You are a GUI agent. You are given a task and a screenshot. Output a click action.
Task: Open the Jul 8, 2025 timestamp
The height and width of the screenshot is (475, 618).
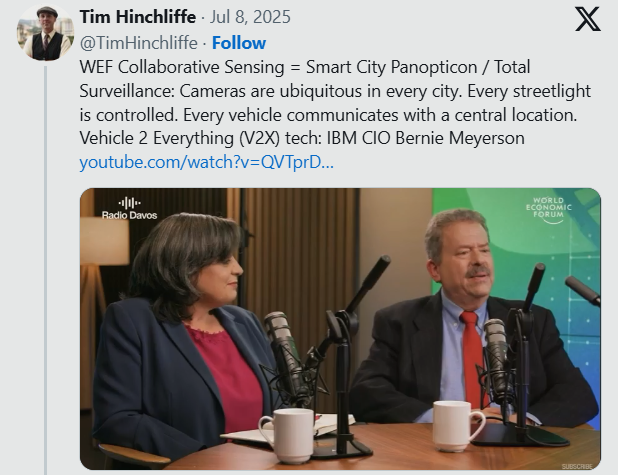(x=250, y=17)
